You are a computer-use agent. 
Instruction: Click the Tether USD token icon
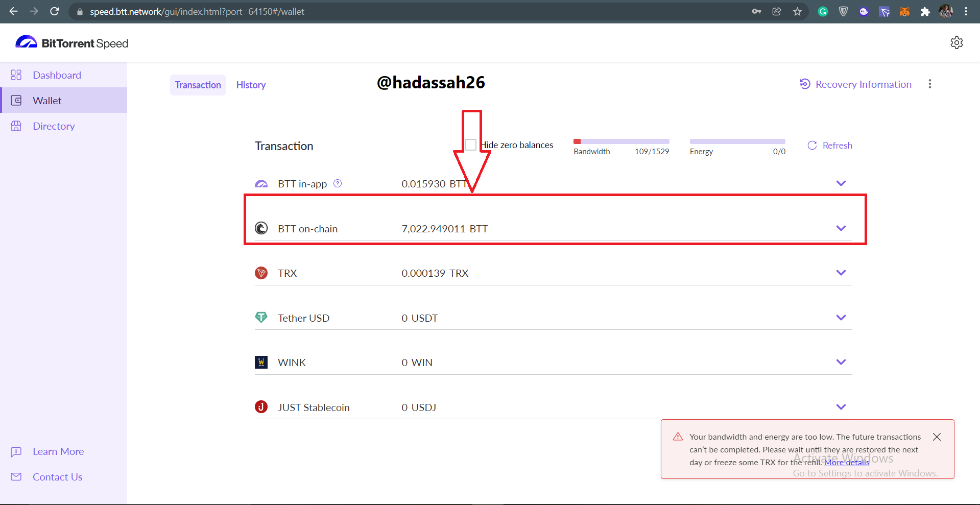[x=261, y=318]
